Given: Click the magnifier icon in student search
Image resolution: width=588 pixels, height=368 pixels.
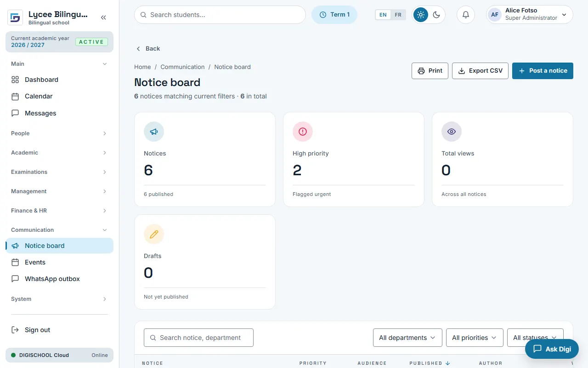Looking at the screenshot, I should [144, 15].
